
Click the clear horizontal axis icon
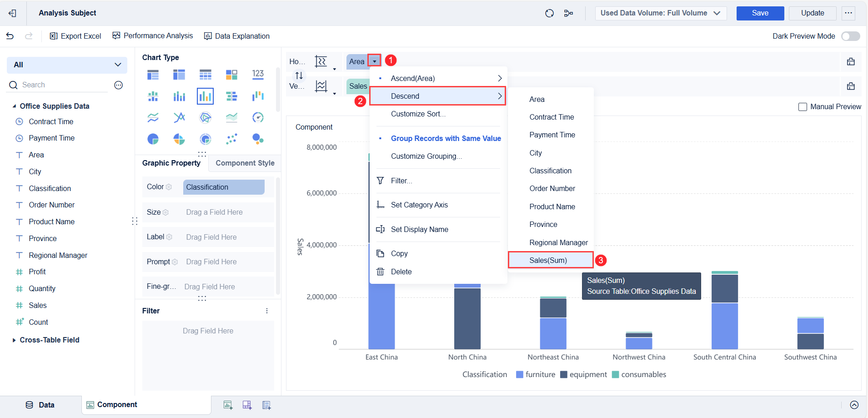(x=851, y=61)
